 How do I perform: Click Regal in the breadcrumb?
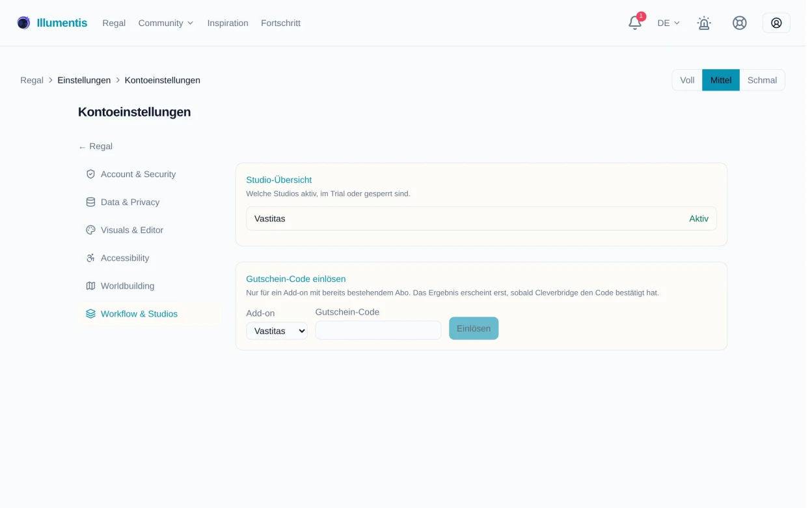point(32,80)
